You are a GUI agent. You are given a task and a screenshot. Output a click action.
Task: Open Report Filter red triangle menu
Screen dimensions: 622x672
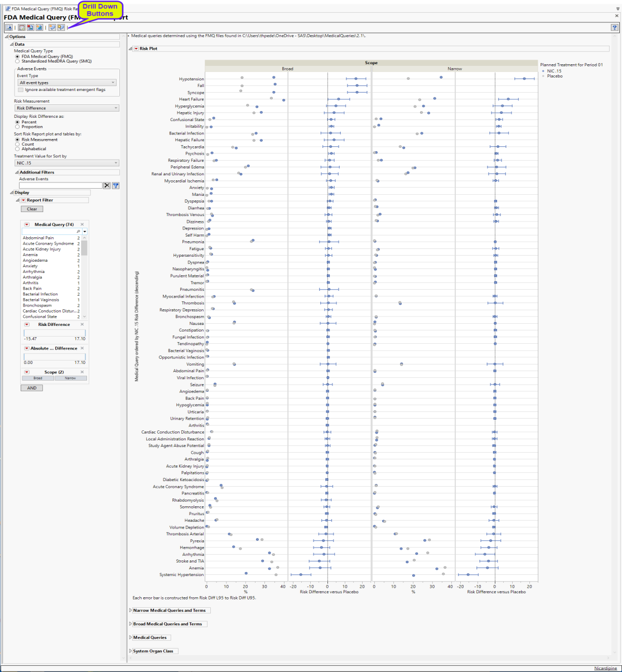point(23,200)
